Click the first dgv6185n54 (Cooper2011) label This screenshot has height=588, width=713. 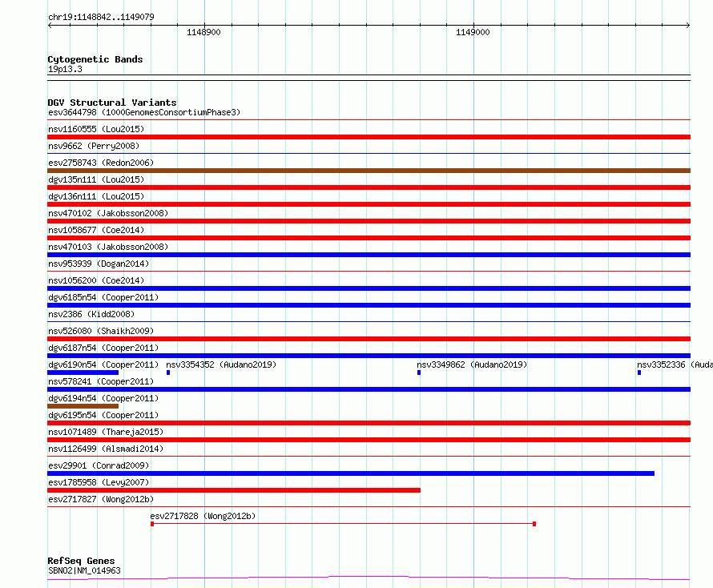coord(103,297)
